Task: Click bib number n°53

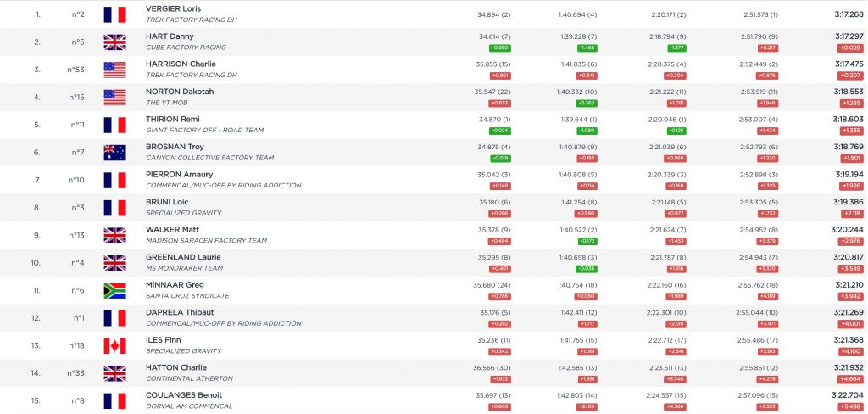Action: coord(76,70)
